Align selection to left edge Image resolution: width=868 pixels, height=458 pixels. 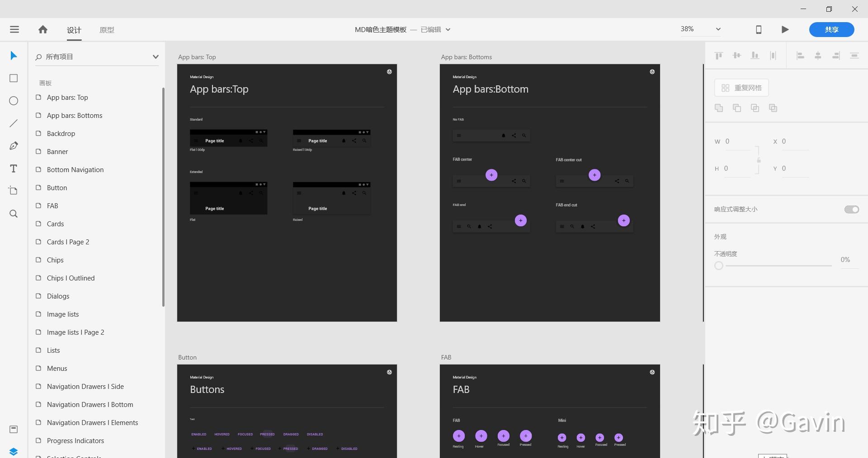pyautogui.click(x=800, y=56)
